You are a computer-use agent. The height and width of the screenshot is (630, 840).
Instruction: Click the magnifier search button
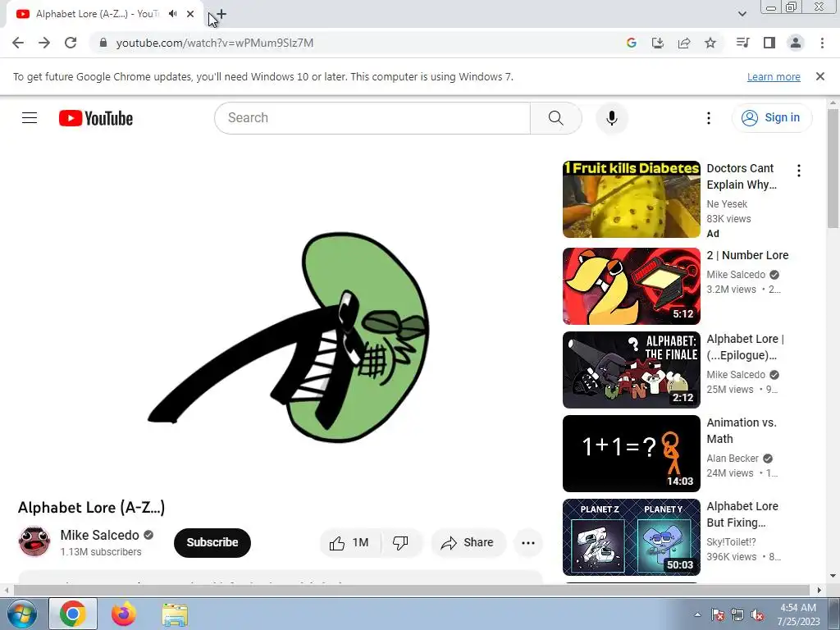[x=555, y=118]
